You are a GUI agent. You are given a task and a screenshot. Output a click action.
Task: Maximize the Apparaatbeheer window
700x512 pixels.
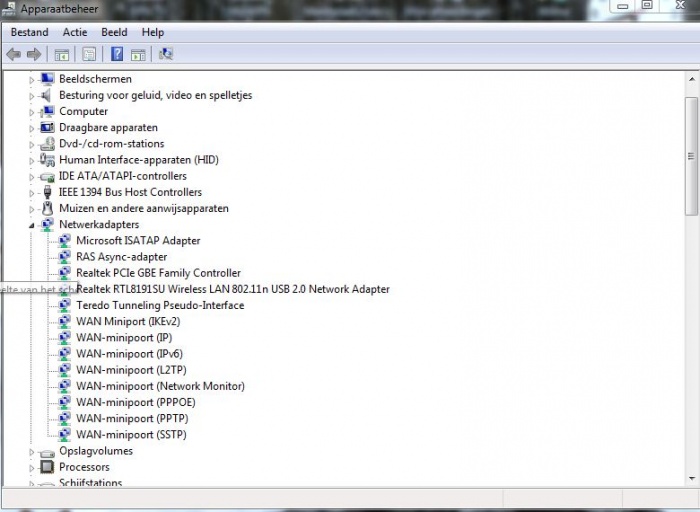click(x=647, y=5)
